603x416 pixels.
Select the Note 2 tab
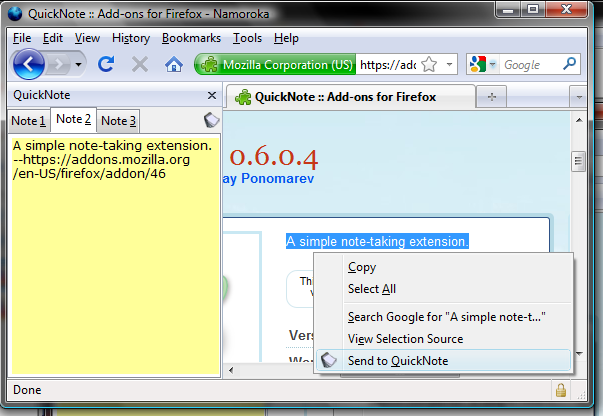pyautogui.click(x=73, y=119)
